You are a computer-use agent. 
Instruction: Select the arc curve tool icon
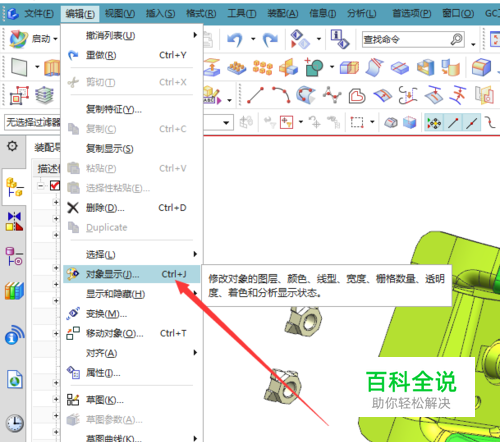pos(281,95)
